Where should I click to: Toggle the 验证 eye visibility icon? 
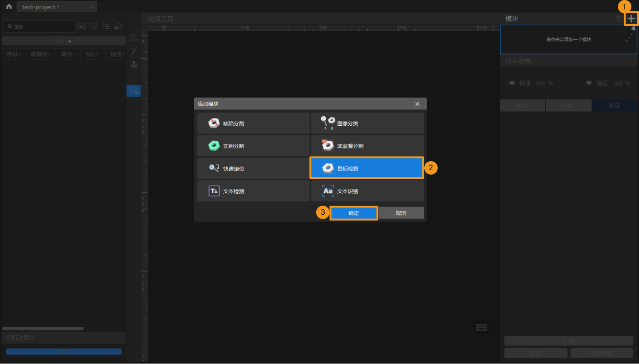tap(589, 83)
